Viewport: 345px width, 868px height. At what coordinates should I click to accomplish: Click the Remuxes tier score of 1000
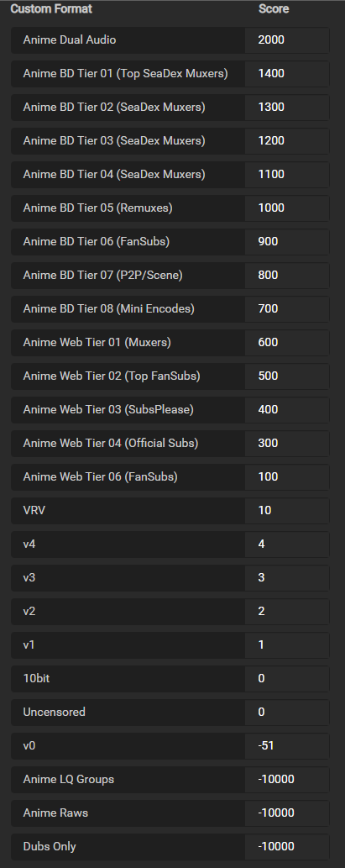tap(286, 208)
